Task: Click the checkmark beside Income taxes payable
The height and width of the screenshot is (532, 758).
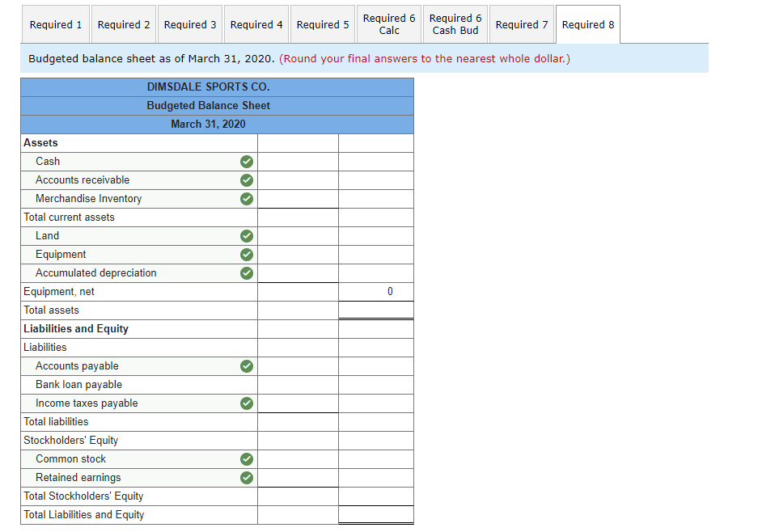Action: click(x=247, y=403)
